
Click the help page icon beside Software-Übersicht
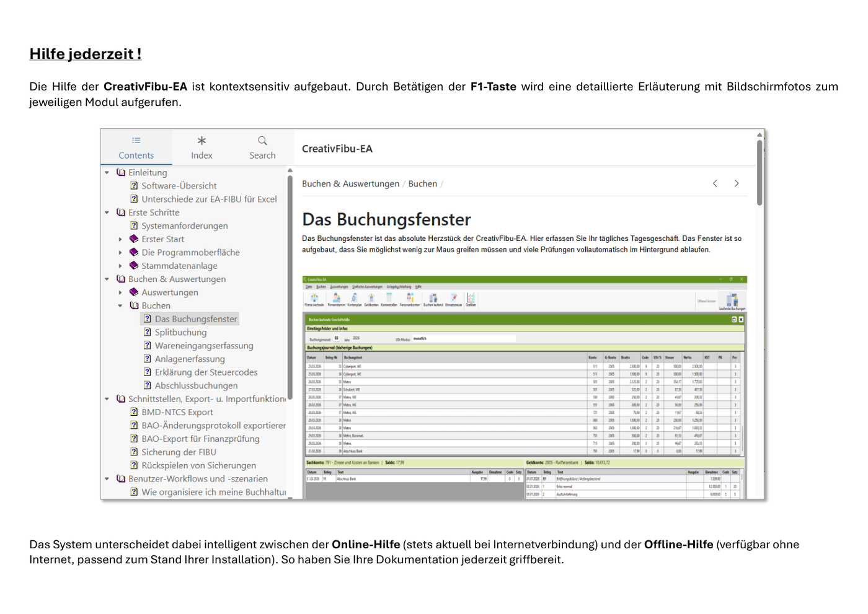(134, 185)
